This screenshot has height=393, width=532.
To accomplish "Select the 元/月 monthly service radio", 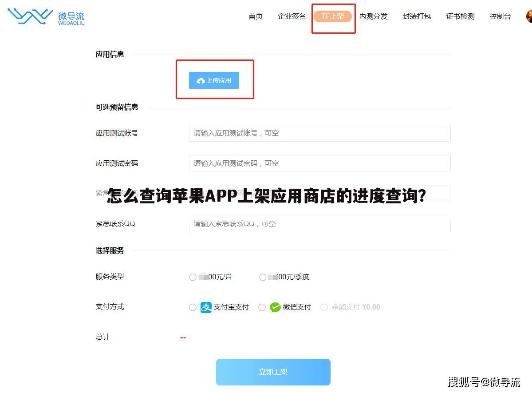I will [193, 277].
